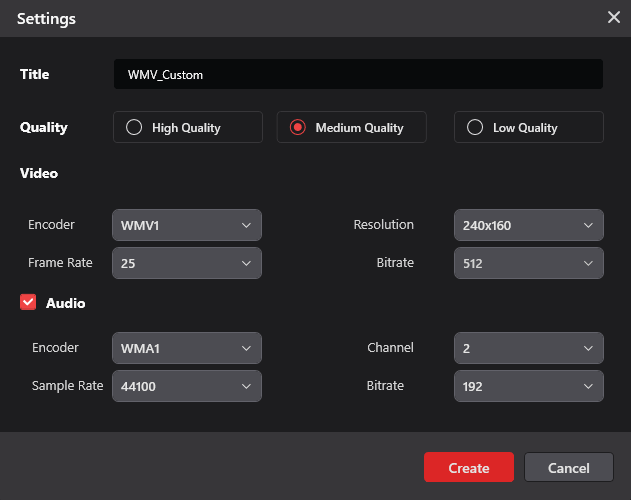Expand the audio Bitrate 192 dropdown
Viewport: 631px width, 500px height.
tap(528, 386)
